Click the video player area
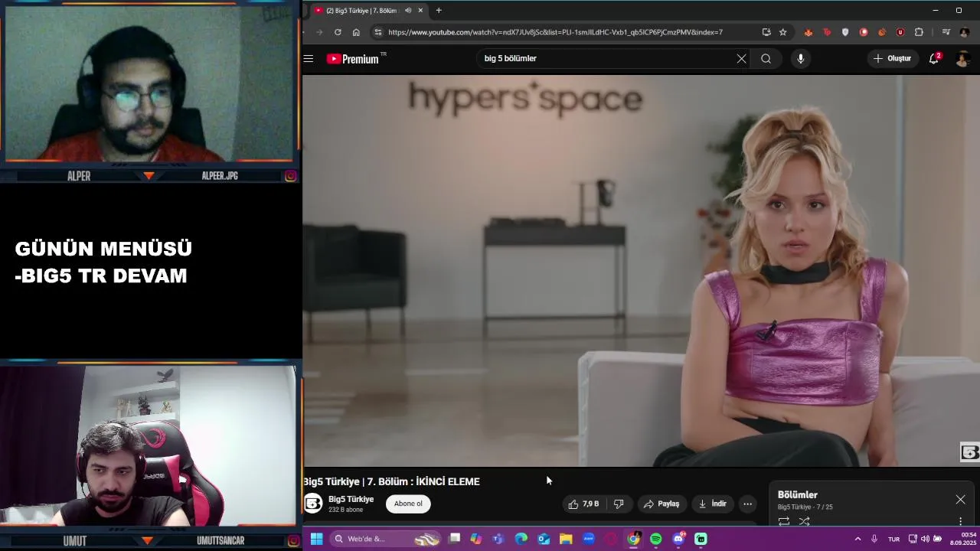The image size is (980, 551). point(641,270)
